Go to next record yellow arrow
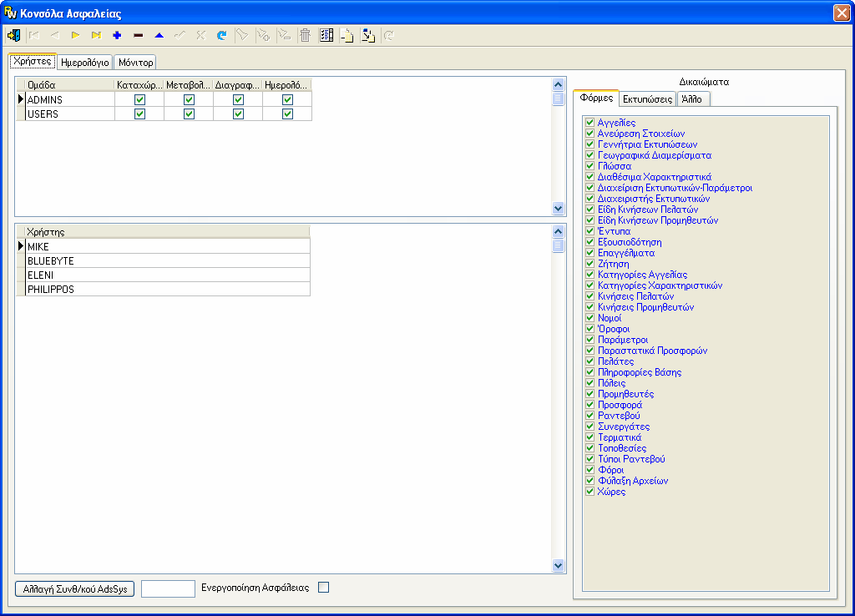Viewport: 855px width, 616px height. point(75,35)
